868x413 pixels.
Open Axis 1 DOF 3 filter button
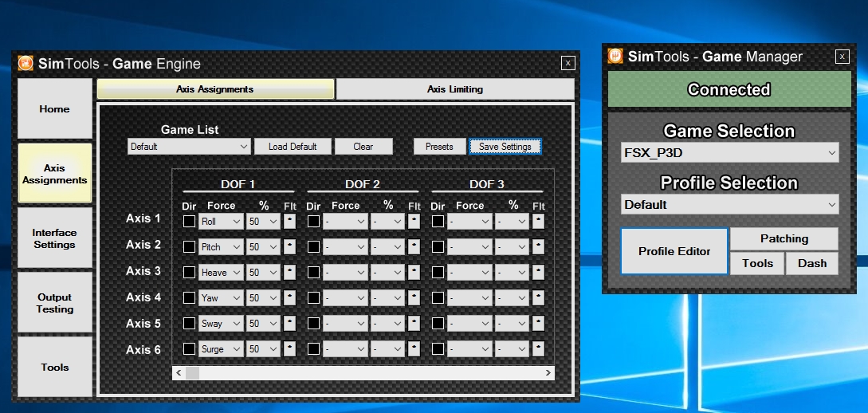[x=538, y=222]
